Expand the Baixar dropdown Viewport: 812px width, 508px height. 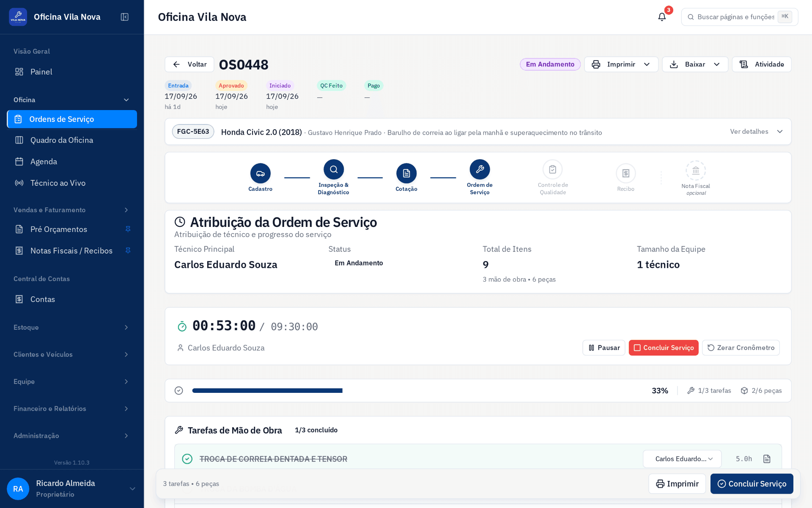[695, 64]
